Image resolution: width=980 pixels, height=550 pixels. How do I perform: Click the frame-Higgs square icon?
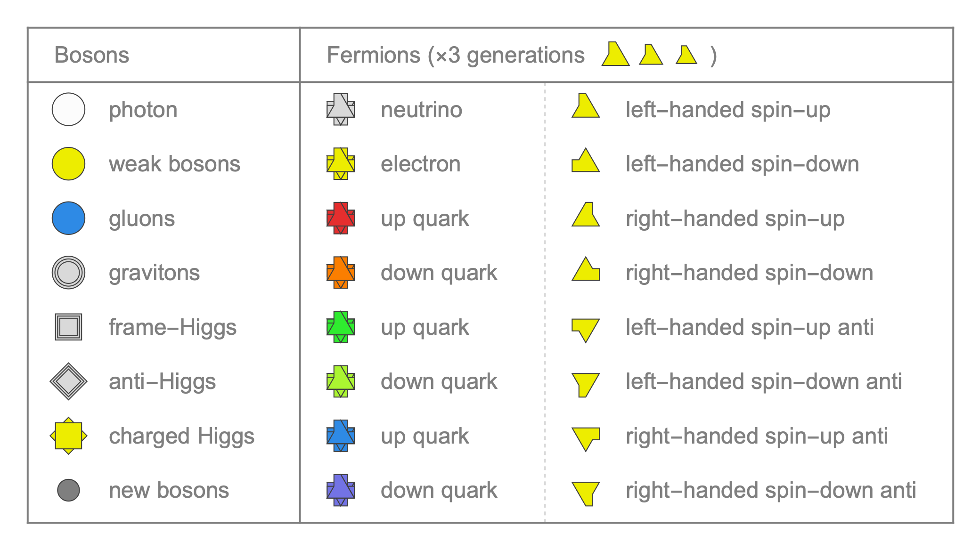click(68, 327)
